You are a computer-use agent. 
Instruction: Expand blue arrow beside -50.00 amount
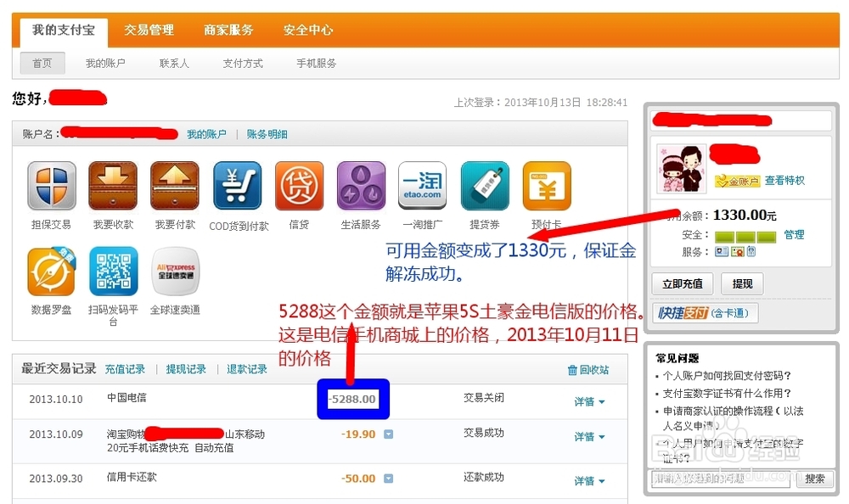[x=388, y=479]
